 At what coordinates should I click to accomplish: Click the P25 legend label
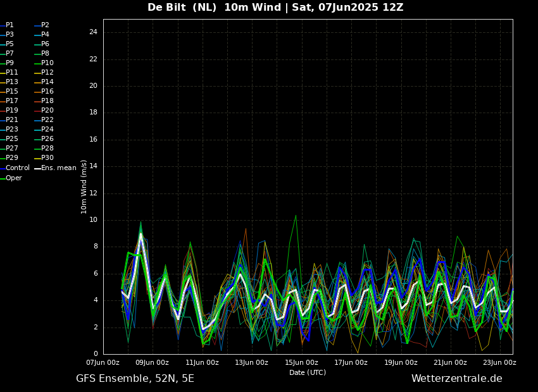(x=12, y=139)
